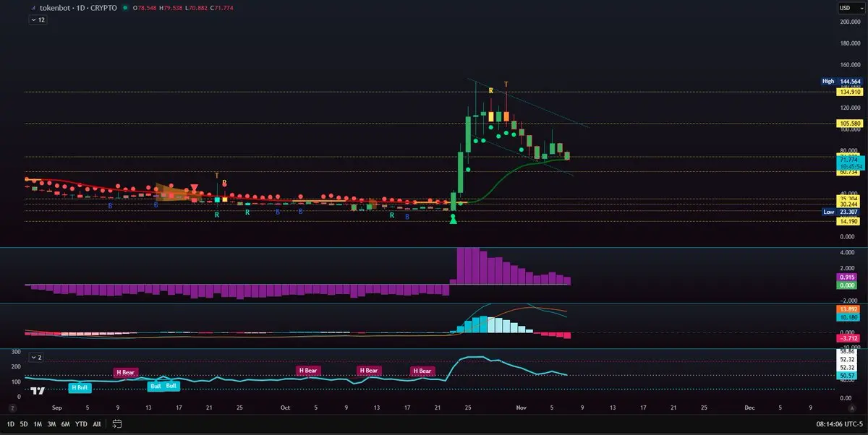This screenshot has width=868, height=435.
Task: Click the 13.892 orange indicator value label
Action: 848,309
